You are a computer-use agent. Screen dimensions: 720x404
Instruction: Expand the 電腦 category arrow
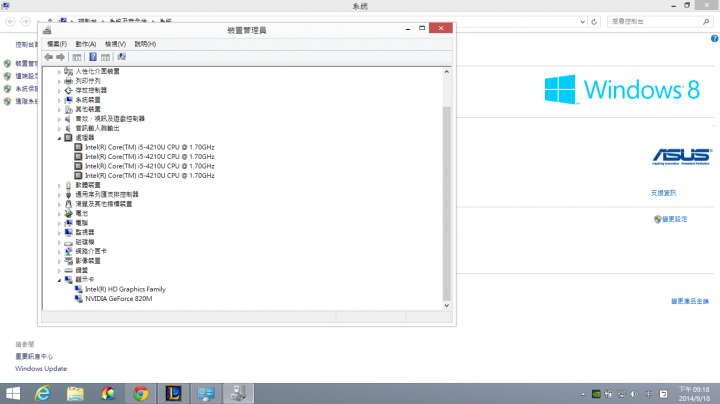pyautogui.click(x=59, y=223)
